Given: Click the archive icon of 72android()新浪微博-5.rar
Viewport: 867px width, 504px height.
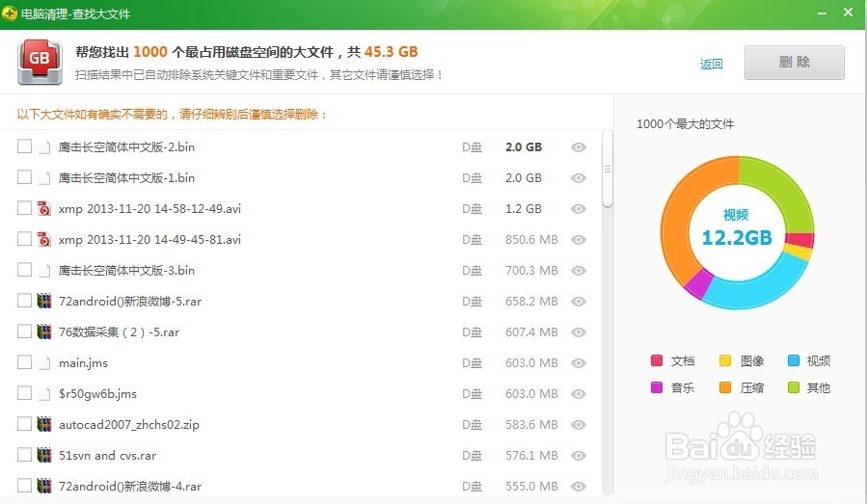Looking at the screenshot, I should [x=44, y=301].
